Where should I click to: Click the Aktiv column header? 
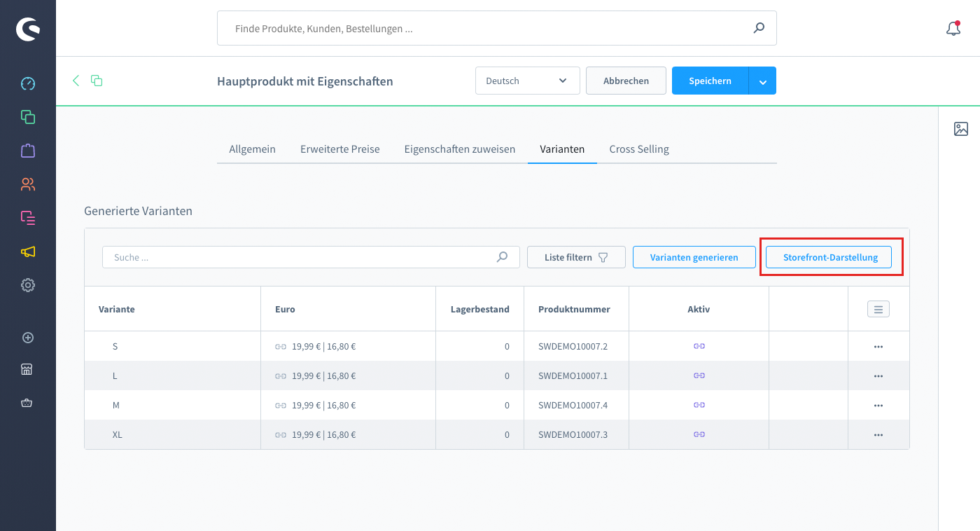(x=699, y=309)
